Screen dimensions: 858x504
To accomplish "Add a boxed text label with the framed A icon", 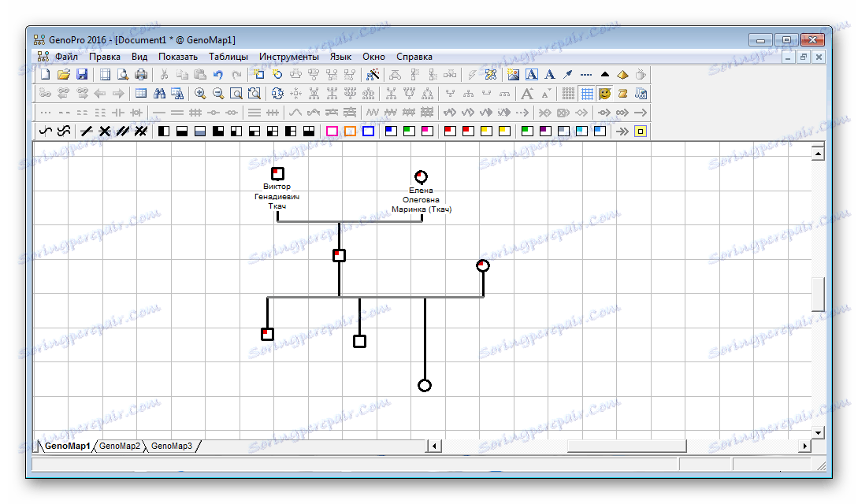I will click(x=531, y=74).
